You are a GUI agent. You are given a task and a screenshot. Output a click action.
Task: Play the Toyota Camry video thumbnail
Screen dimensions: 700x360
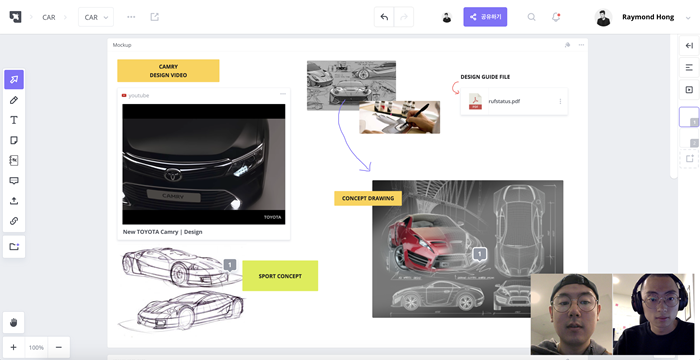[204, 164]
